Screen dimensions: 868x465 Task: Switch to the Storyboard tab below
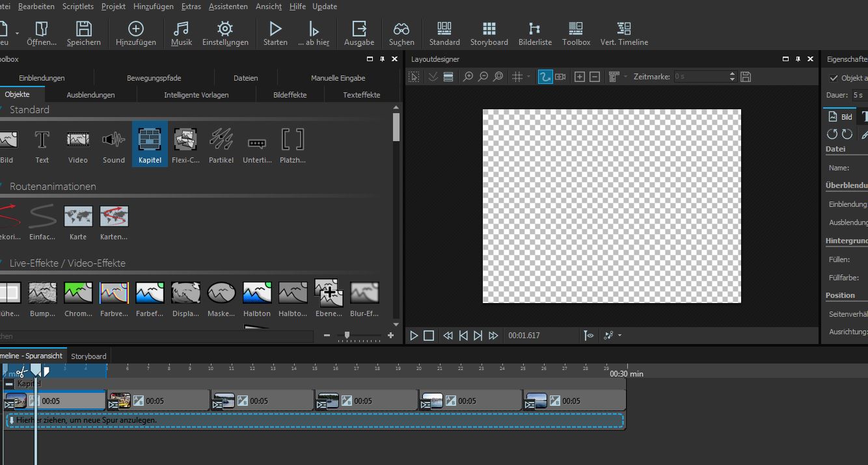click(x=88, y=356)
